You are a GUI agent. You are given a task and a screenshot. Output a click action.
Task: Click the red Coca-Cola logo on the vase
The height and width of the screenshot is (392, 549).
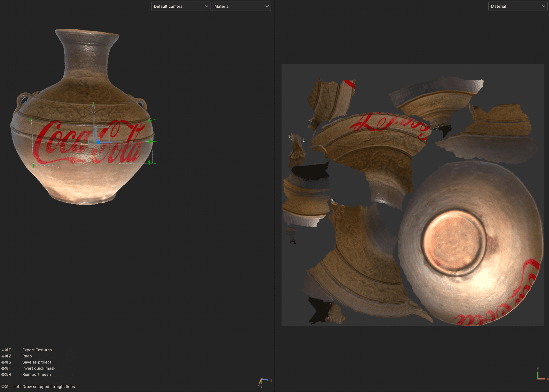pos(89,142)
